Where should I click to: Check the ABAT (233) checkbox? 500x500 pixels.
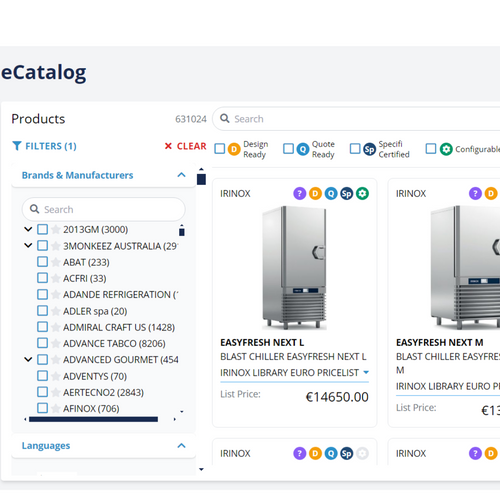point(42,262)
